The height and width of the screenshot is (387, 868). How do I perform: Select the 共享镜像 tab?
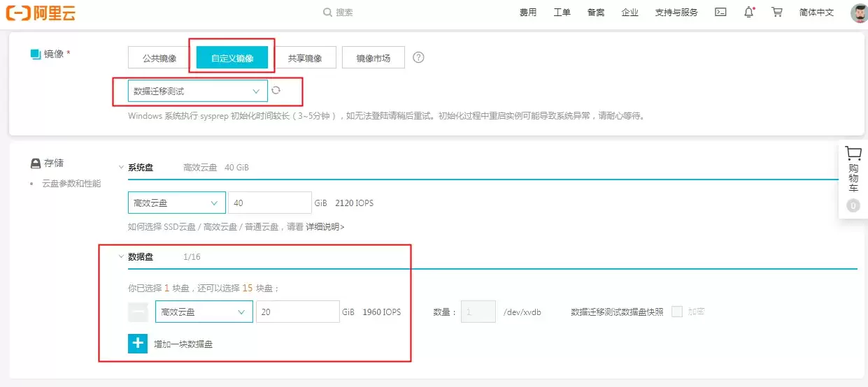click(305, 58)
